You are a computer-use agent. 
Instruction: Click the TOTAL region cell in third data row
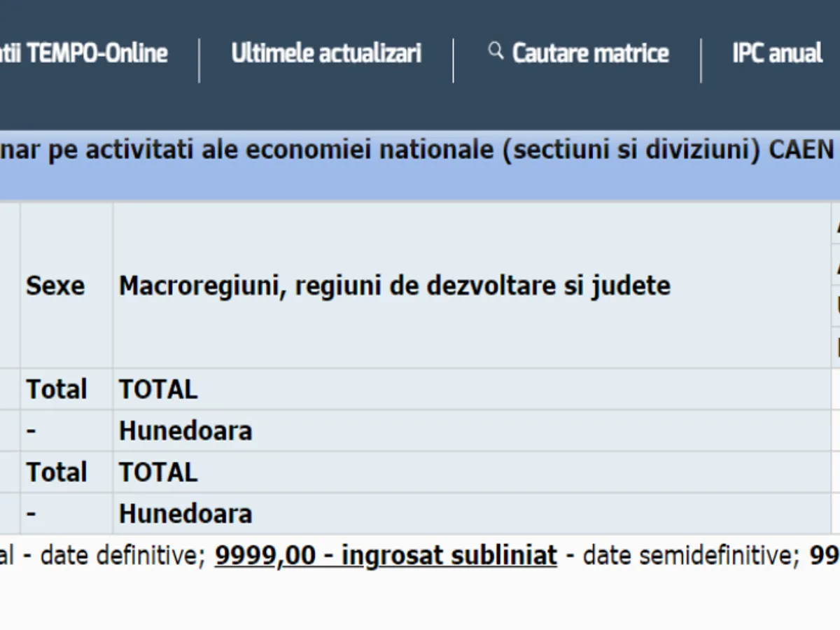[158, 472]
